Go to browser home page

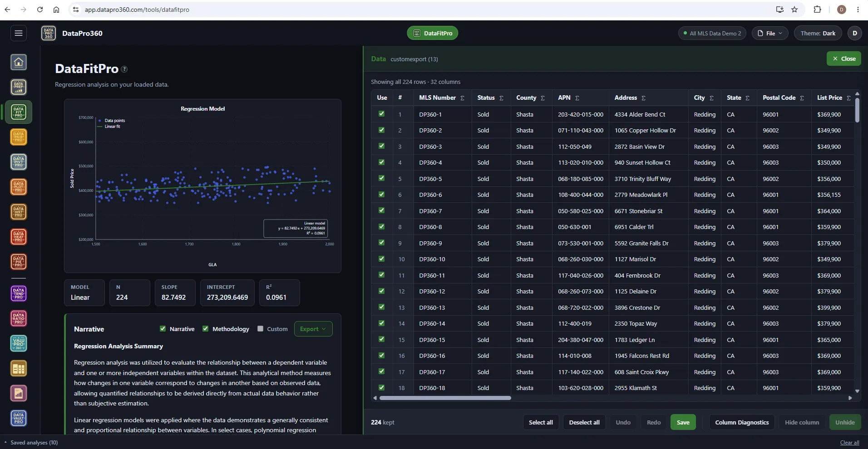56,10
